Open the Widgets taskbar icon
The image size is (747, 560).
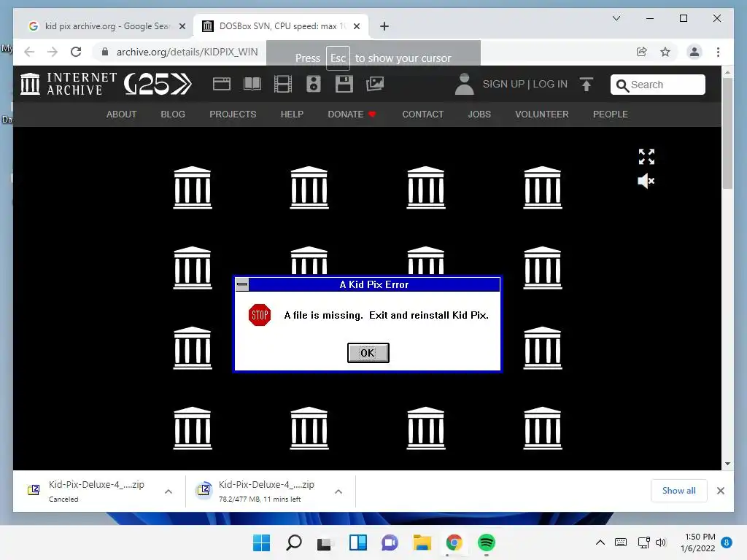point(357,542)
